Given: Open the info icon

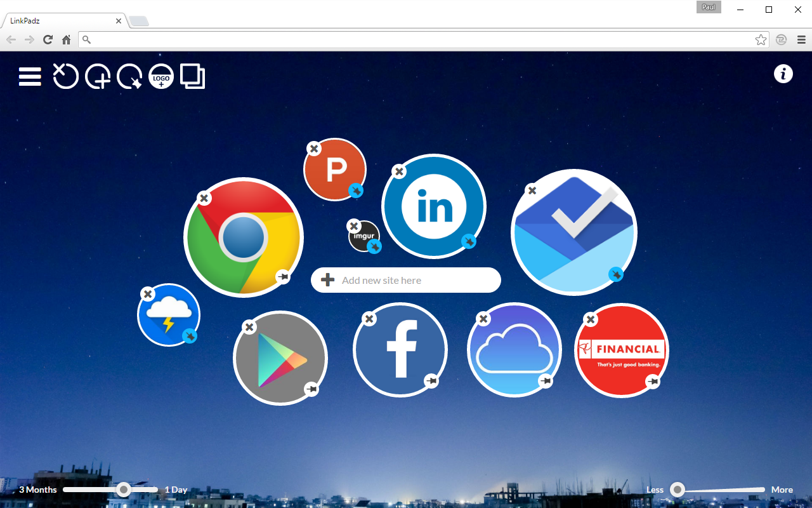Looking at the screenshot, I should pyautogui.click(x=783, y=74).
